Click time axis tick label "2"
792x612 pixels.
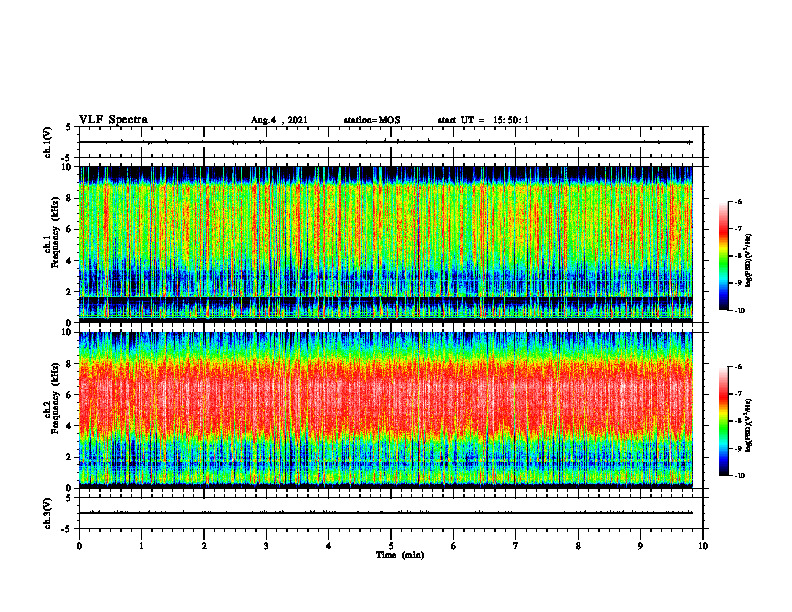click(x=204, y=546)
